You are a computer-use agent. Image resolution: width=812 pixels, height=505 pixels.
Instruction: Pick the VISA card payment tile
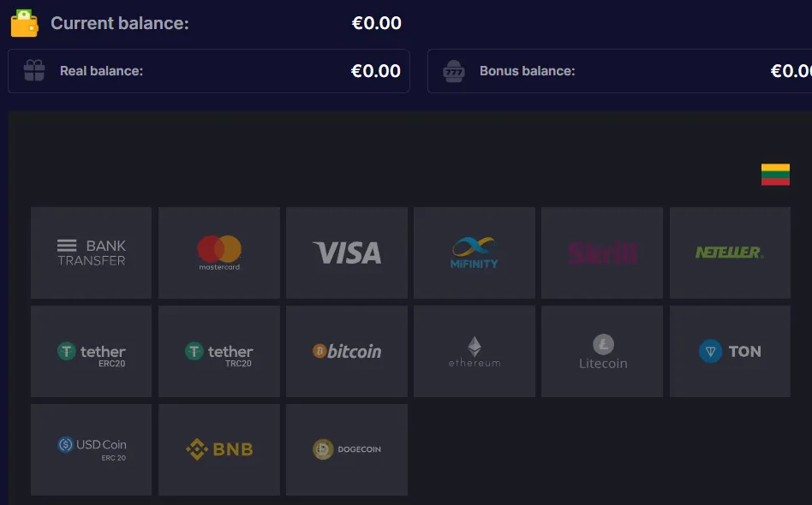tap(347, 253)
